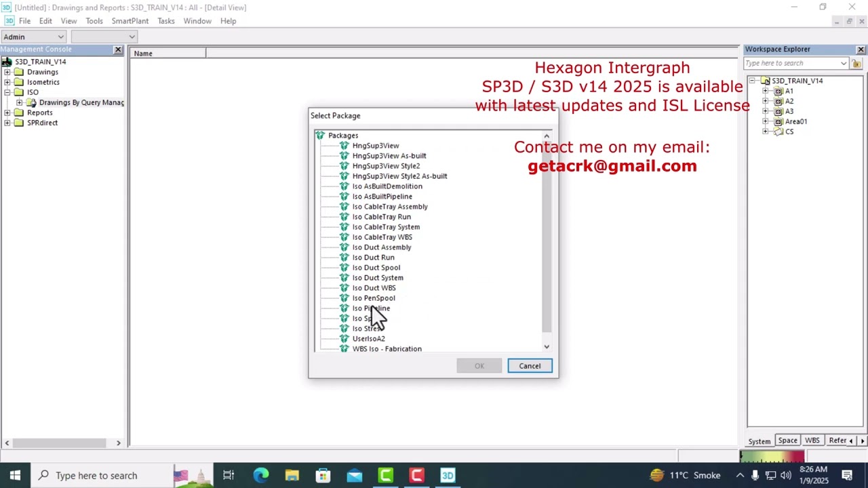868x488 pixels.
Task: Click the microphone icon in the system tray
Action: [x=755, y=476]
